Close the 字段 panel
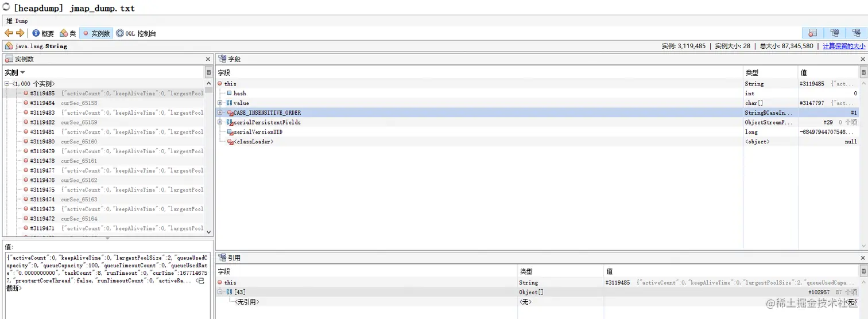 862,59
